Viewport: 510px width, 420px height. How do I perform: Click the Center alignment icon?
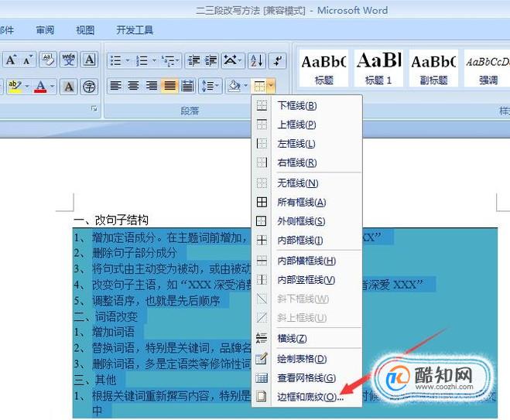133,86
